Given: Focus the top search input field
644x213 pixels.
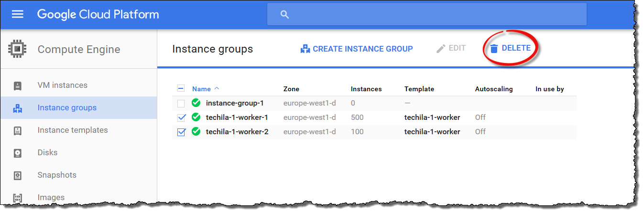Looking at the screenshot, I should coord(430,14).
